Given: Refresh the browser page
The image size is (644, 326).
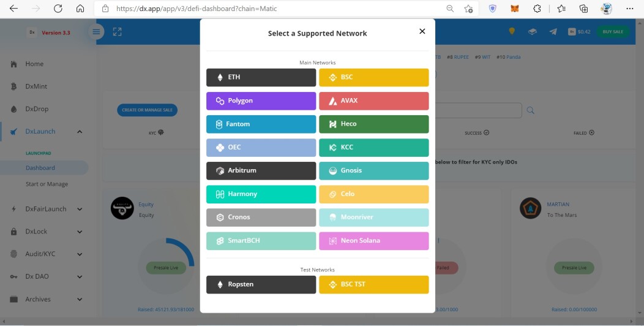Looking at the screenshot, I should [58, 9].
